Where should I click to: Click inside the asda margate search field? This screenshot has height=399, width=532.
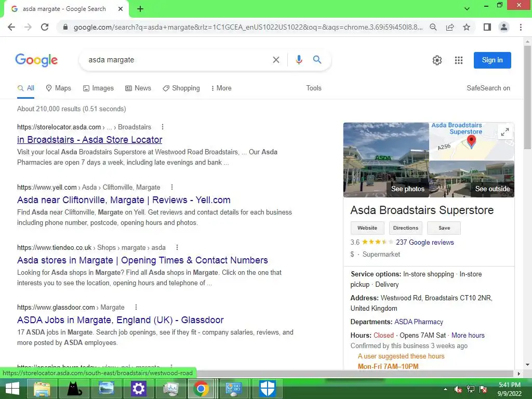[x=177, y=60]
